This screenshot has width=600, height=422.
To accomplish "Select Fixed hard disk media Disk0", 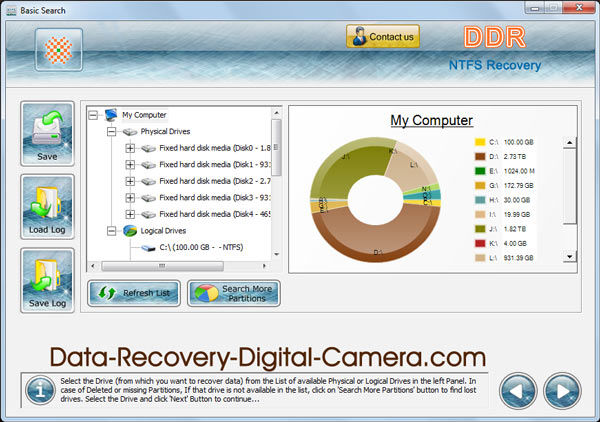I will [215, 148].
